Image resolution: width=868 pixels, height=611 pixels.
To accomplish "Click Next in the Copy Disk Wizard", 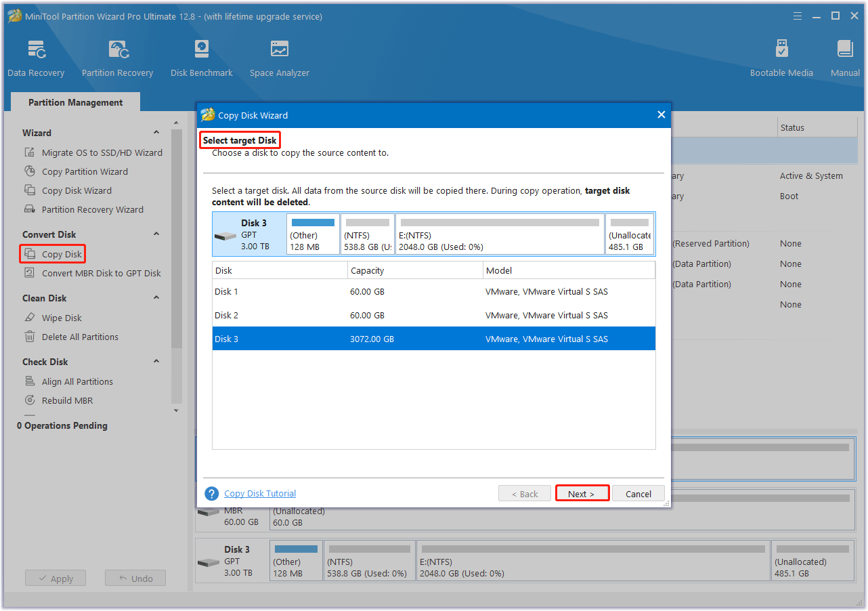I will tap(582, 493).
